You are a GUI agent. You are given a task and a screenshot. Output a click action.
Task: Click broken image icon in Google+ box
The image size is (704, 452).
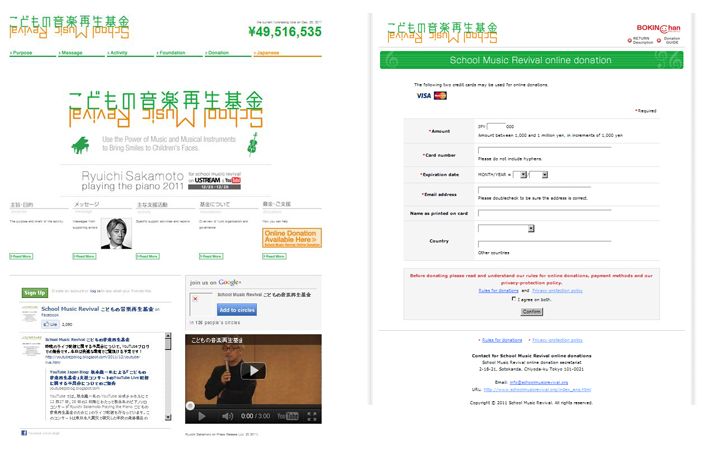[x=195, y=298]
